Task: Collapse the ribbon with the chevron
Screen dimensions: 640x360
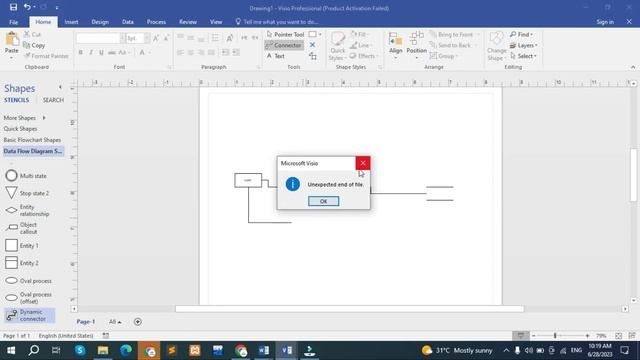Action: click(x=633, y=67)
